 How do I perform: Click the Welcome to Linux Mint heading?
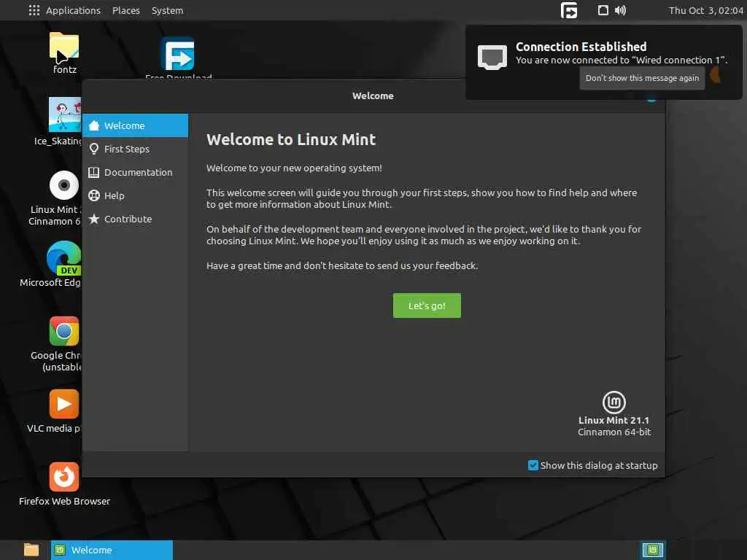291,139
